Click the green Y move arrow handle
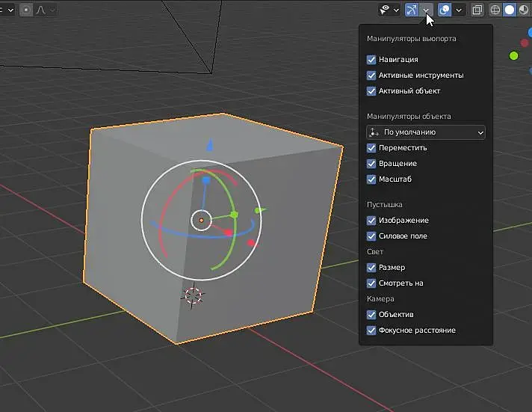 [x=261, y=211]
